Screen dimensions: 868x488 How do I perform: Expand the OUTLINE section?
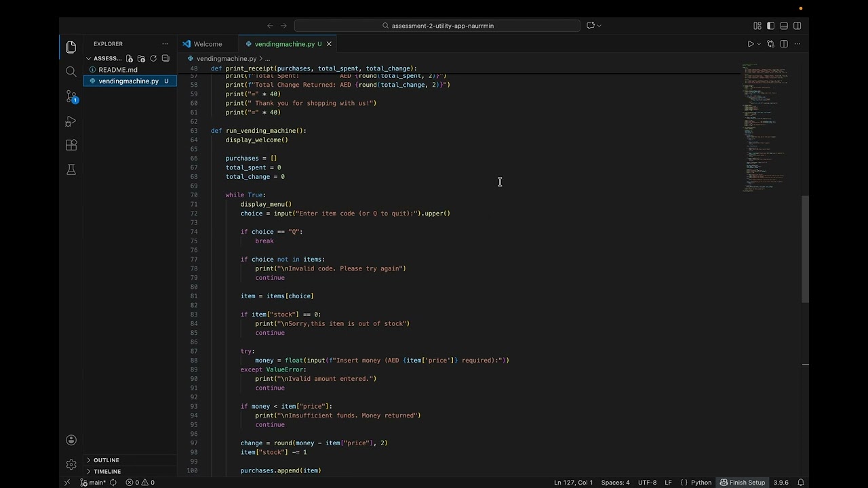(106, 460)
